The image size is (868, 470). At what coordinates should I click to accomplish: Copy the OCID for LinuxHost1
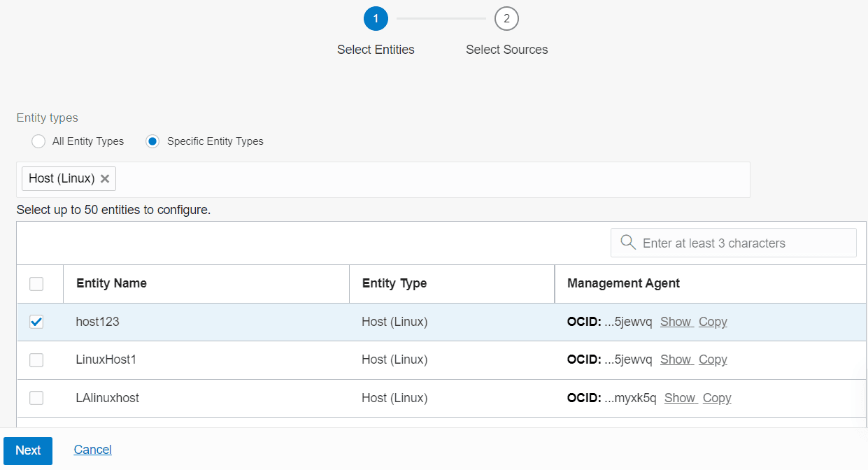713,359
